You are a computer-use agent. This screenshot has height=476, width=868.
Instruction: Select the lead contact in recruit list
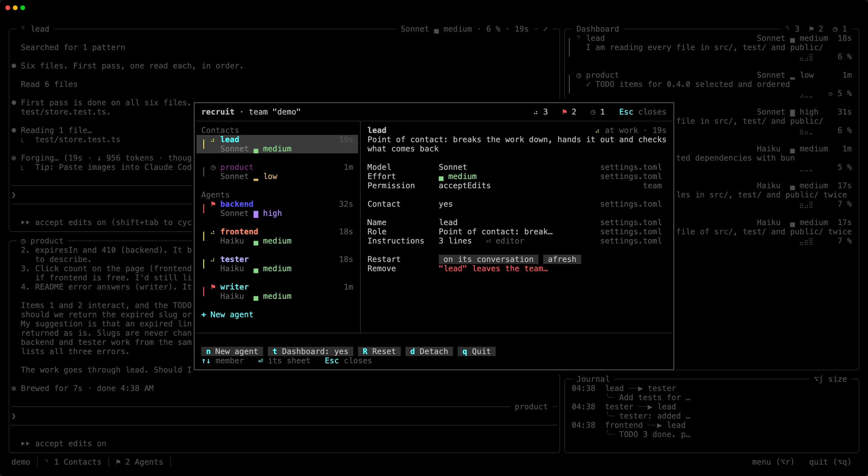point(277,144)
